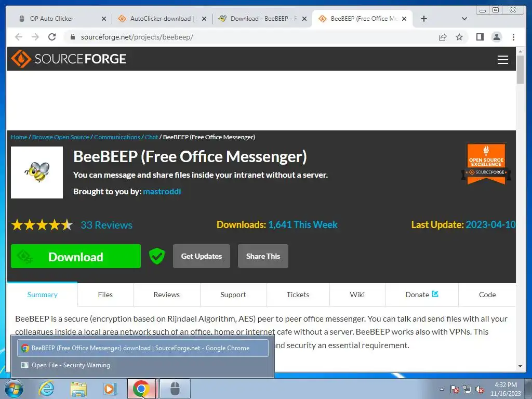Click the browser forward arrow
Image resolution: width=532 pixels, height=399 pixels.
point(35,37)
